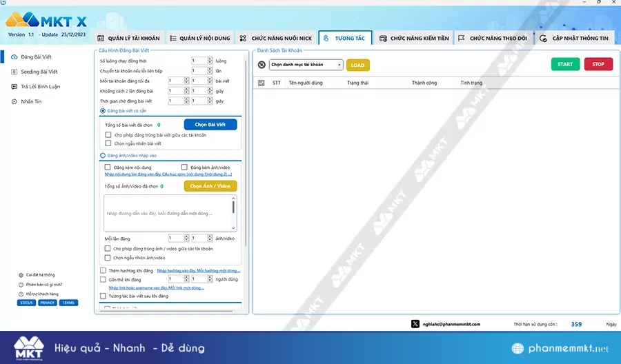
Task: Click the red STOP button
Action: click(598, 65)
